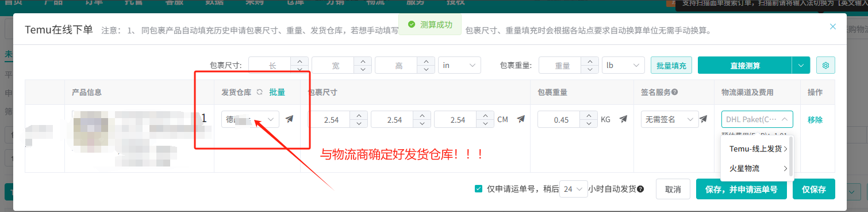The image size is (868, 212).
Task: Decrease the first 2.54 dimension value
Action: pos(359,123)
